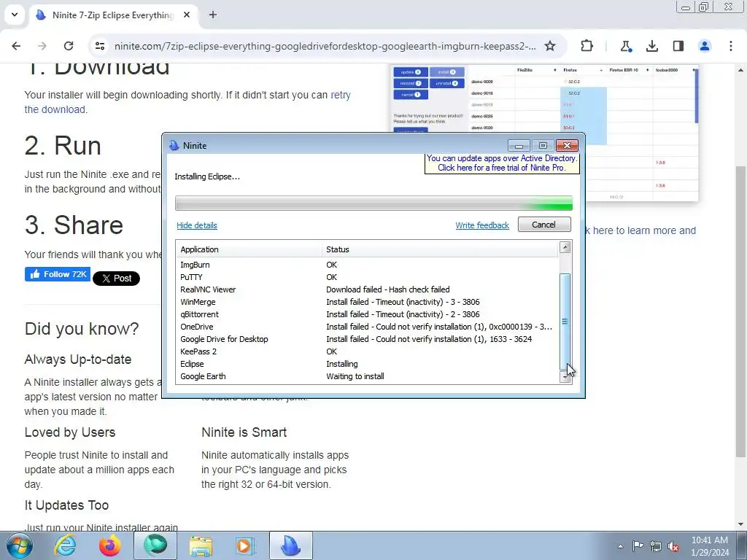Click the address bar URL
Image resolution: width=747 pixels, height=560 pixels.
pyautogui.click(x=325, y=46)
